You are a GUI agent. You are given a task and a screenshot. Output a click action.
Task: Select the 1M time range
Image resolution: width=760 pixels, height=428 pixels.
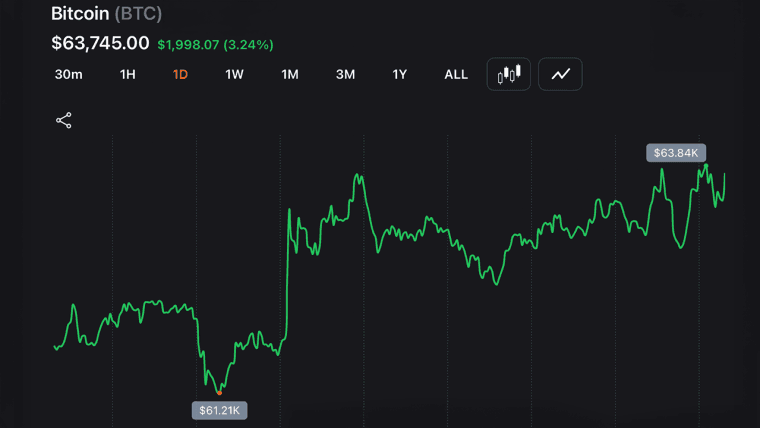(x=290, y=74)
